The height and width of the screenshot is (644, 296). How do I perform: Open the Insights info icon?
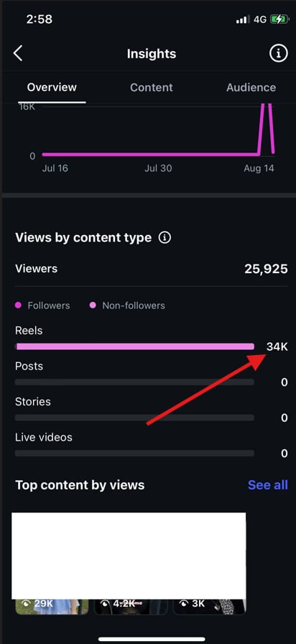coord(278,53)
